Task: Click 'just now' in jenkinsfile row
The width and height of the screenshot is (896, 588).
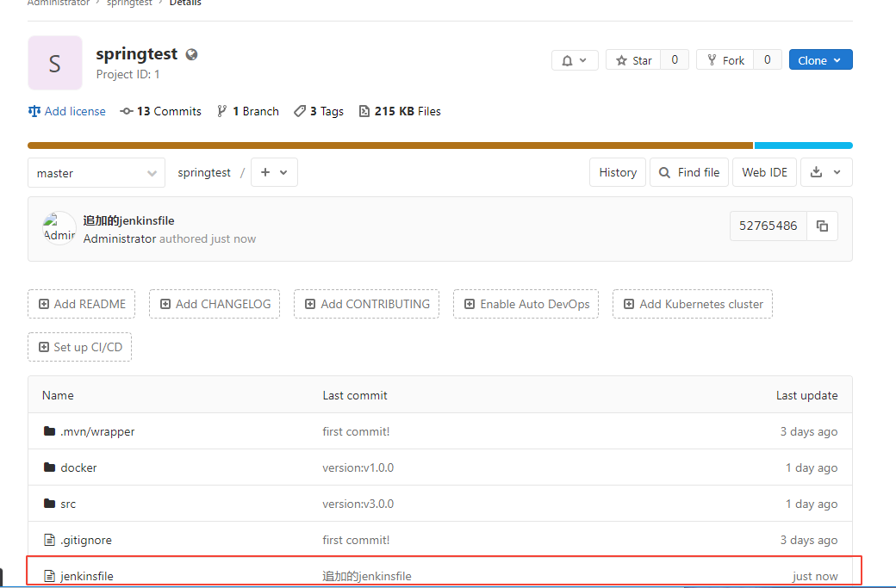Action: tap(815, 576)
